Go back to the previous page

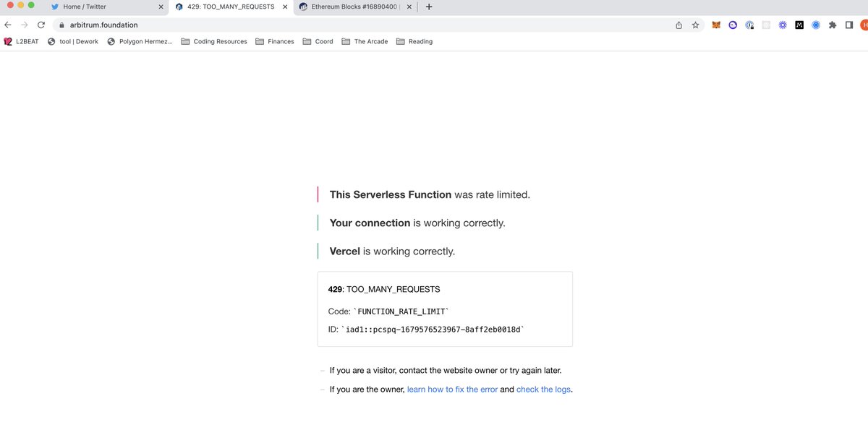click(8, 25)
